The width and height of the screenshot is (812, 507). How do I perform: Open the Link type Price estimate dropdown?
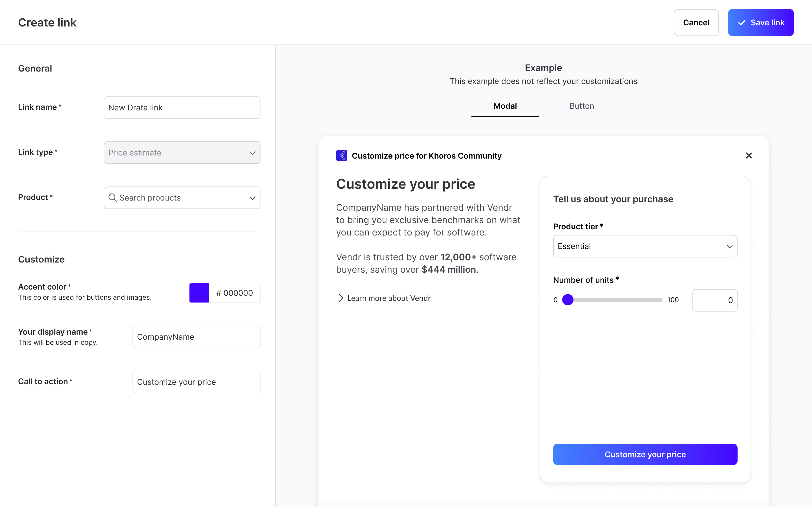[x=182, y=153]
